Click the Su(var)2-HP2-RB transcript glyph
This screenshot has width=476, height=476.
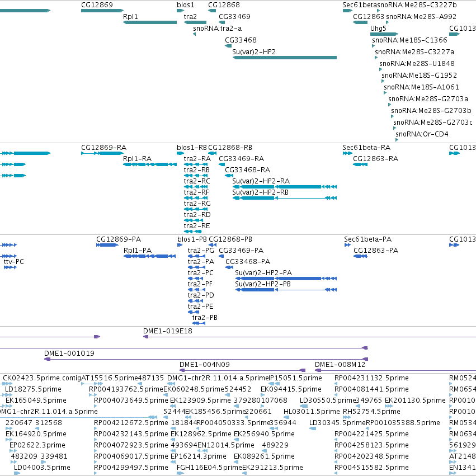pos(285,198)
